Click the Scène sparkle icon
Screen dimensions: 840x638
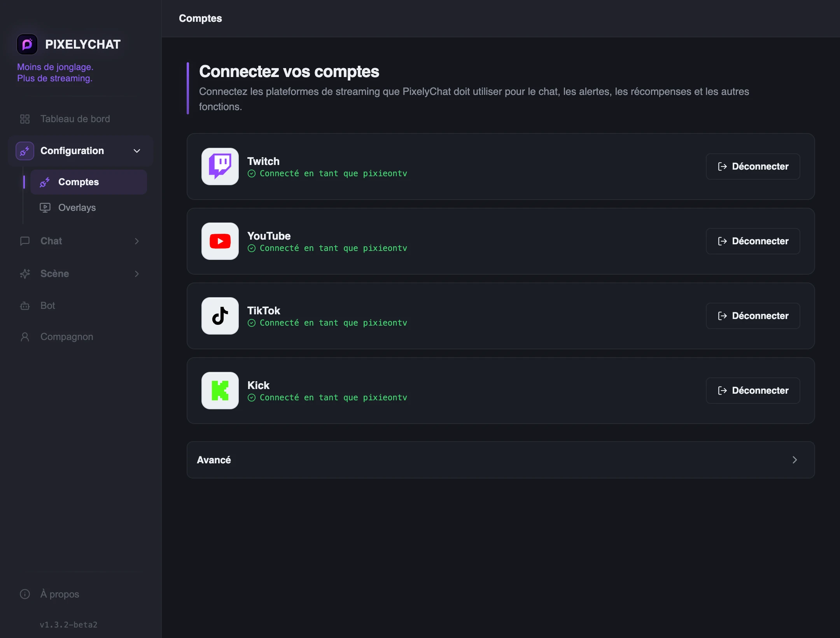(x=25, y=274)
